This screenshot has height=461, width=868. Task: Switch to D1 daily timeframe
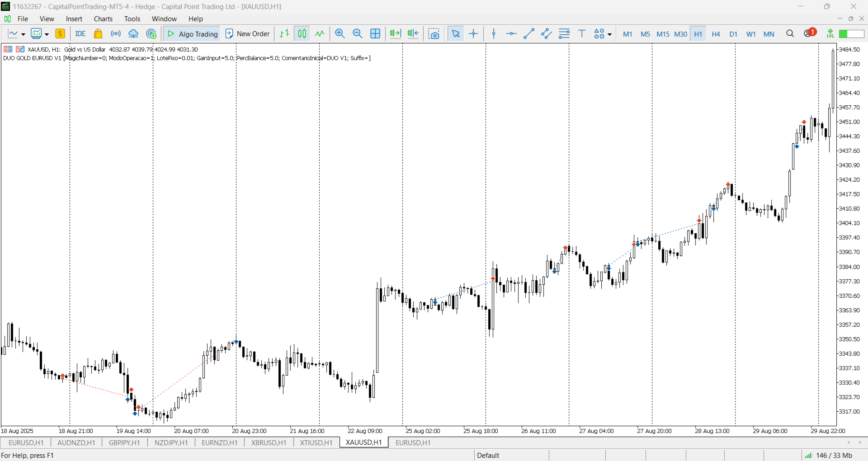(x=733, y=34)
